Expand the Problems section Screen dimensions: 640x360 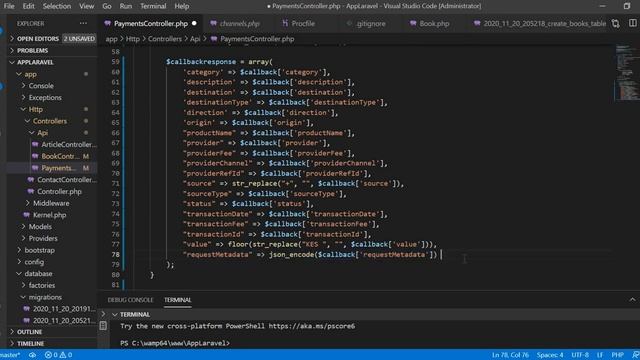point(12,50)
